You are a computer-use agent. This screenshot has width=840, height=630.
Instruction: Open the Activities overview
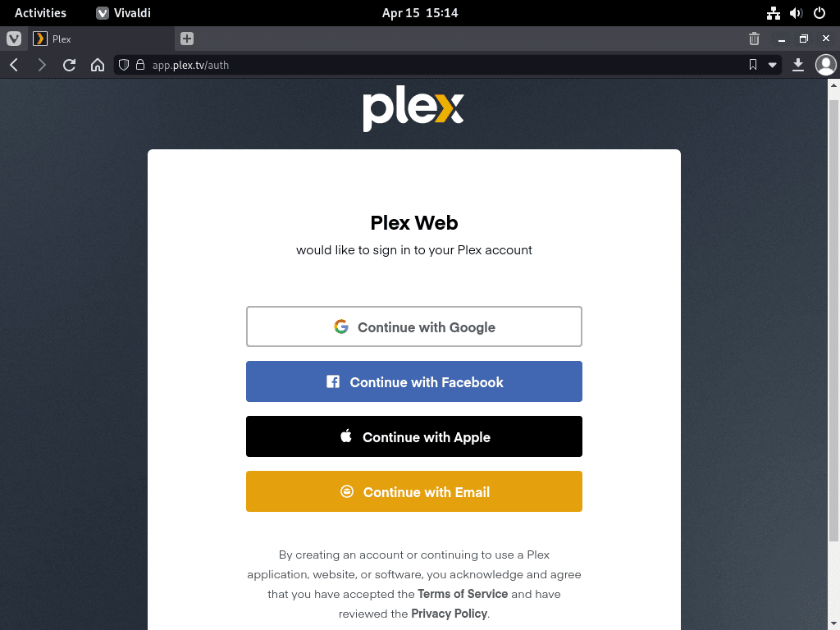40,13
